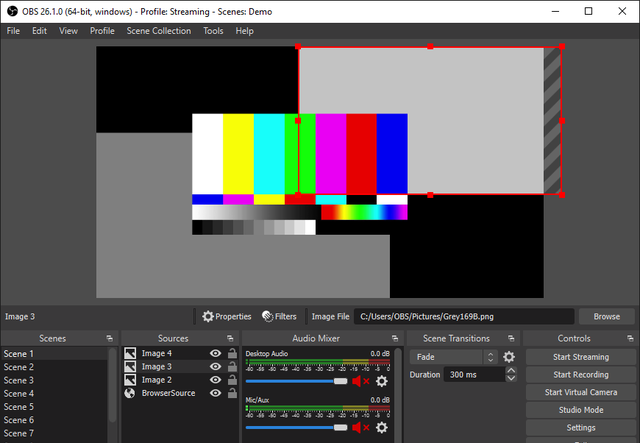
Task: Pop out the Audio Mixer dock
Action: point(395,338)
